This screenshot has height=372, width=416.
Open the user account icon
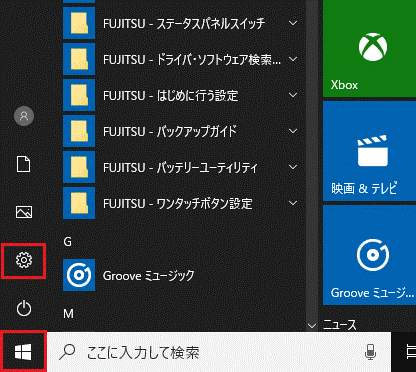click(24, 116)
